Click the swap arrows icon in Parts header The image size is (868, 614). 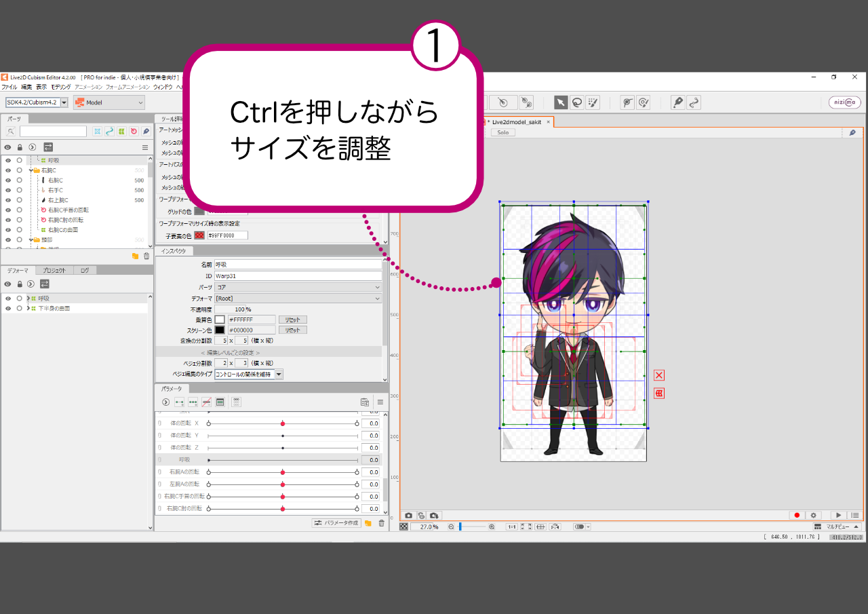tap(48, 147)
